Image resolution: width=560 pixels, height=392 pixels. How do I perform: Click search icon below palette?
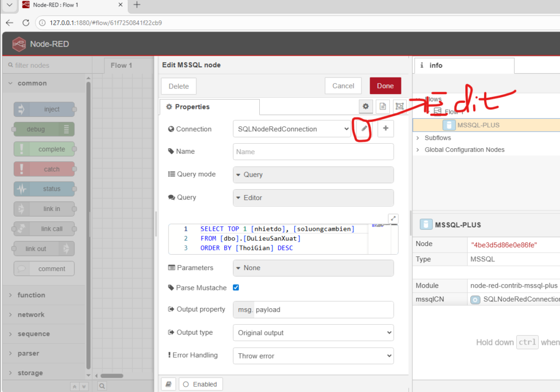click(x=101, y=386)
